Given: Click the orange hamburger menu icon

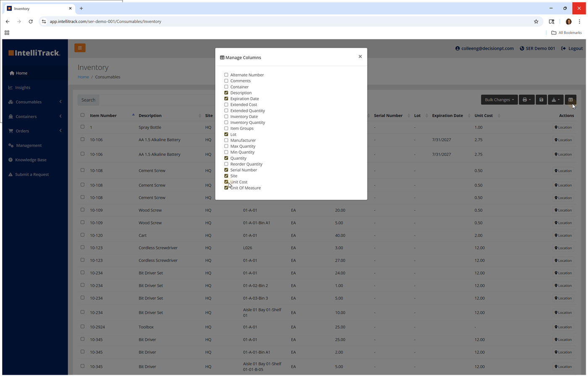Looking at the screenshot, I should click(x=80, y=48).
